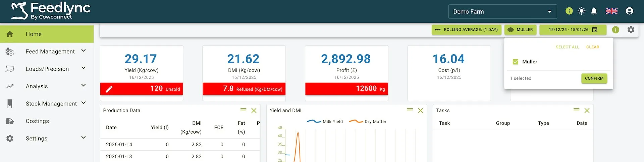Open Analysis menu item
The image size is (644, 162).
37,86
